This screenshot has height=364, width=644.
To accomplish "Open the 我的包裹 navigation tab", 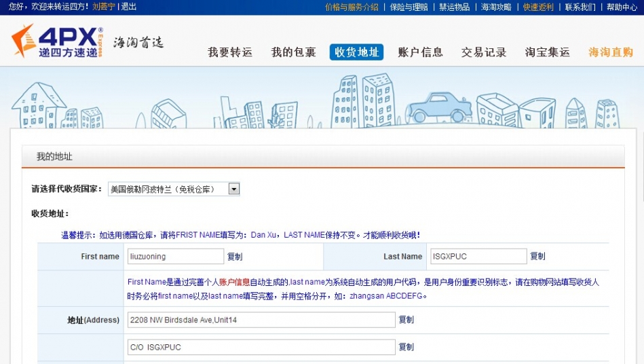I will click(x=293, y=52).
